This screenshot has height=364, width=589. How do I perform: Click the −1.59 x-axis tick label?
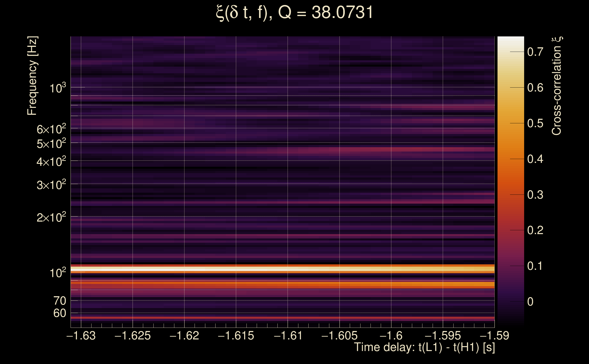pyautogui.click(x=495, y=336)
